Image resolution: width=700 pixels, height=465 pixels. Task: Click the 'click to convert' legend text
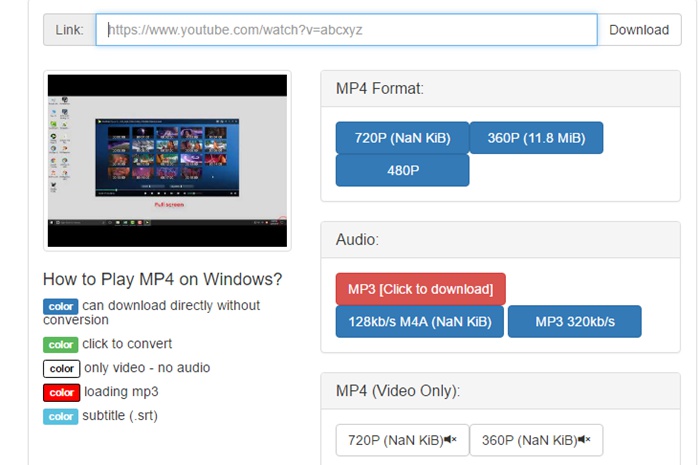pos(127,344)
